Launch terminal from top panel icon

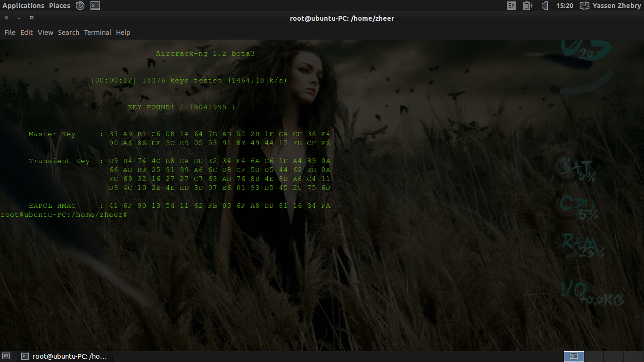point(95,6)
